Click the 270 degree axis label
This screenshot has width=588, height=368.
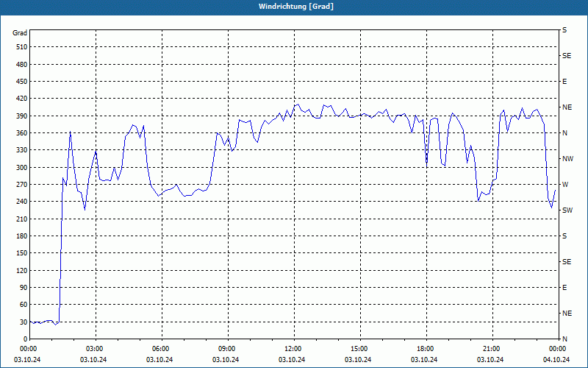coord(22,185)
